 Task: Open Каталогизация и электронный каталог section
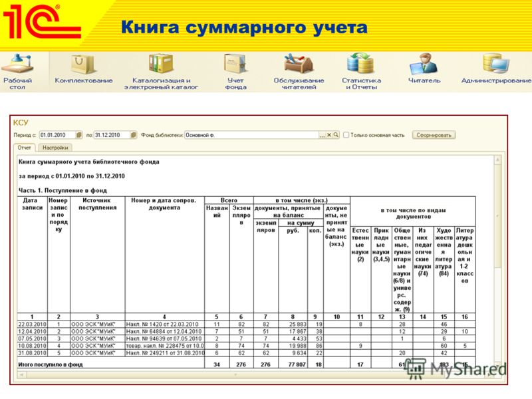pos(161,72)
